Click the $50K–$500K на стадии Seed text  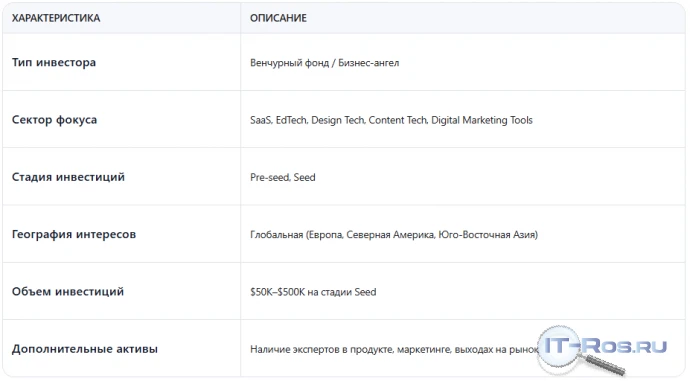click(313, 292)
